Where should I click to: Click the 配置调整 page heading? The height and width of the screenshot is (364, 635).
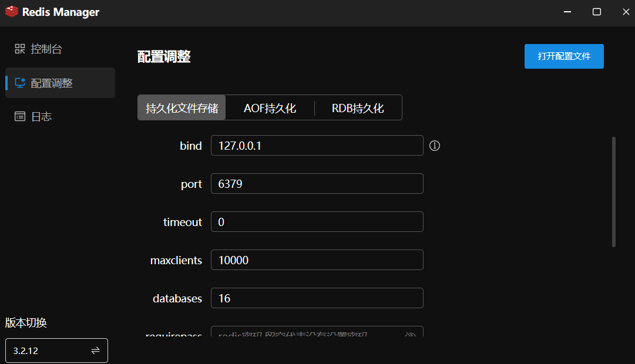tap(164, 56)
